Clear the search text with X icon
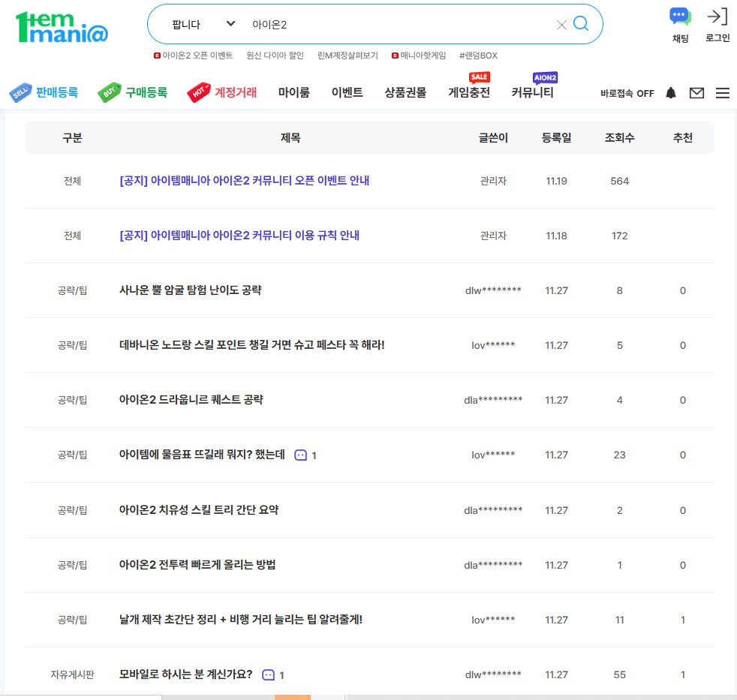737x700 pixels. (x=561, y=25)
